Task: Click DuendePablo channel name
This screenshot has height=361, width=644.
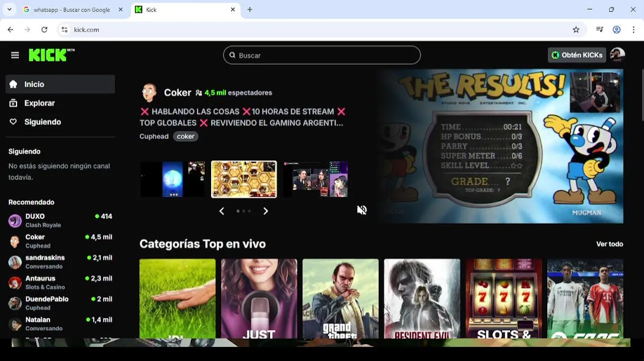Action: (x=47, y=299)
